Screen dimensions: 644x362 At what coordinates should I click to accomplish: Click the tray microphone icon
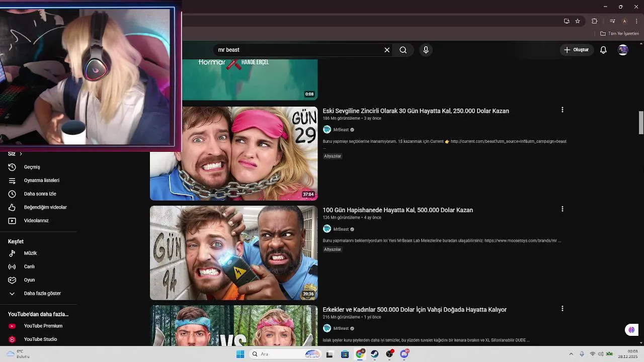coord(582,354)
